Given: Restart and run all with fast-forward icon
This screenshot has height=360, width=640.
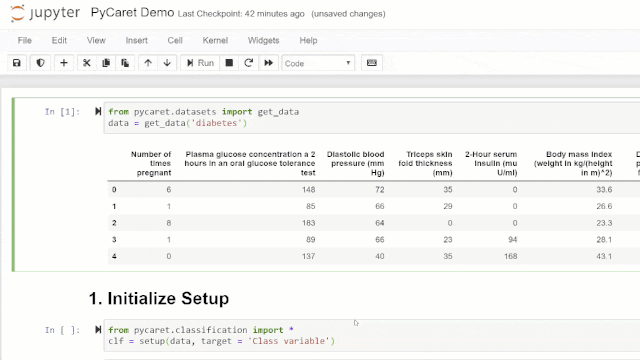Looking at the screenshot, I should (x=268, y=63).
